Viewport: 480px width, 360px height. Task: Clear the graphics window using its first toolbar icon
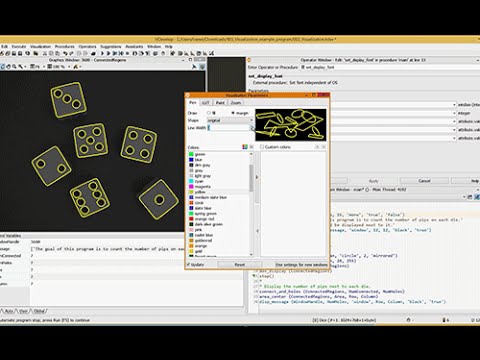click(x=3, y=67)
